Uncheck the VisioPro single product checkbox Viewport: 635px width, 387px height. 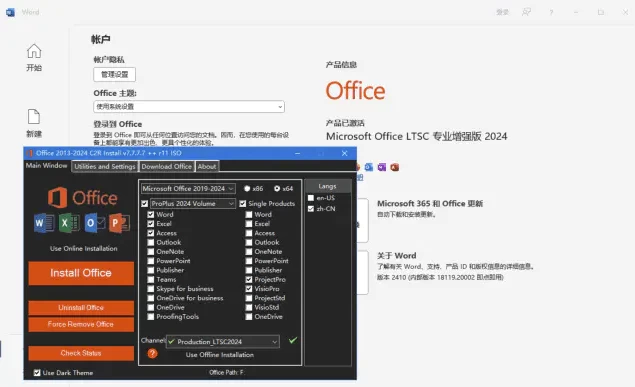tap(249, 289)
